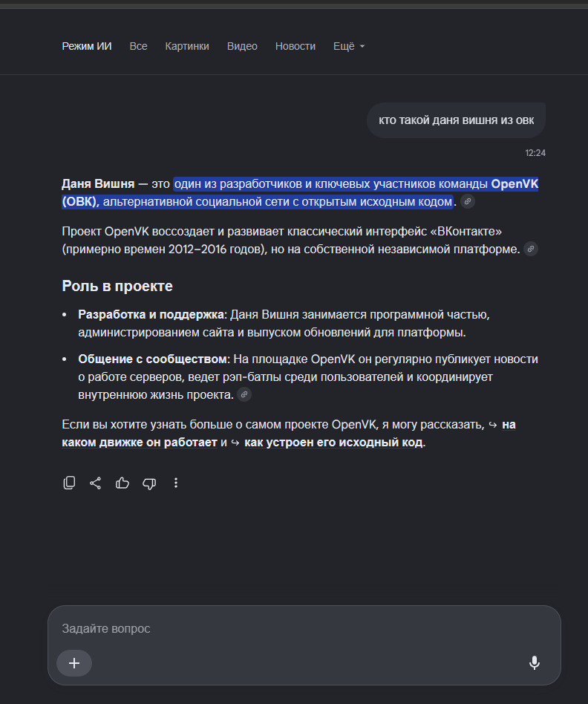Select the user query message bubble
Screen dimensions: 588x704
(x=456, y=120)
